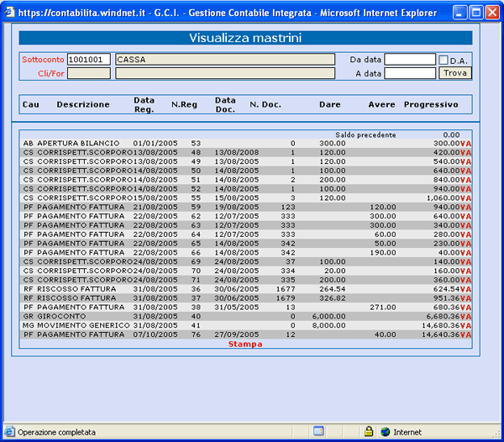This screenshot has height=442, width=504.
Task: Open VA link on the 624.54 row
Action: point(465,289)
